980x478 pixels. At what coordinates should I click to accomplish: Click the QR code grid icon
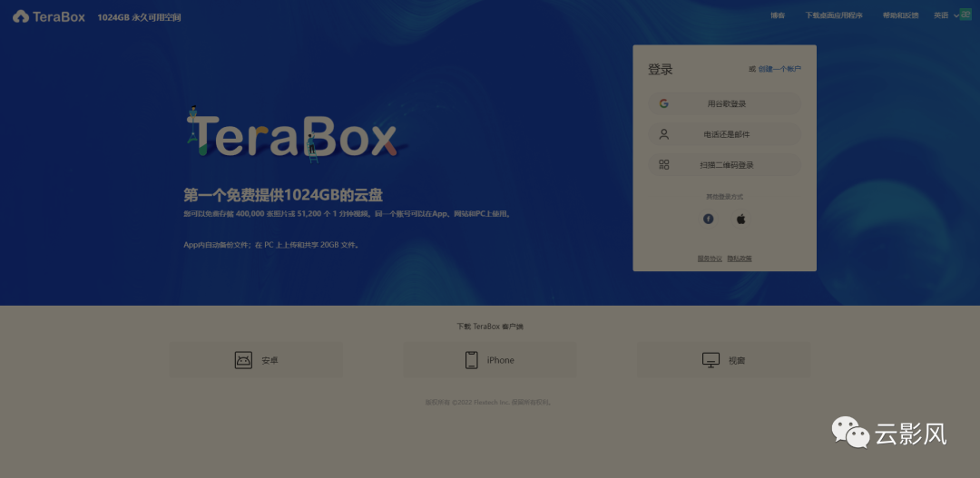(663, 165)
